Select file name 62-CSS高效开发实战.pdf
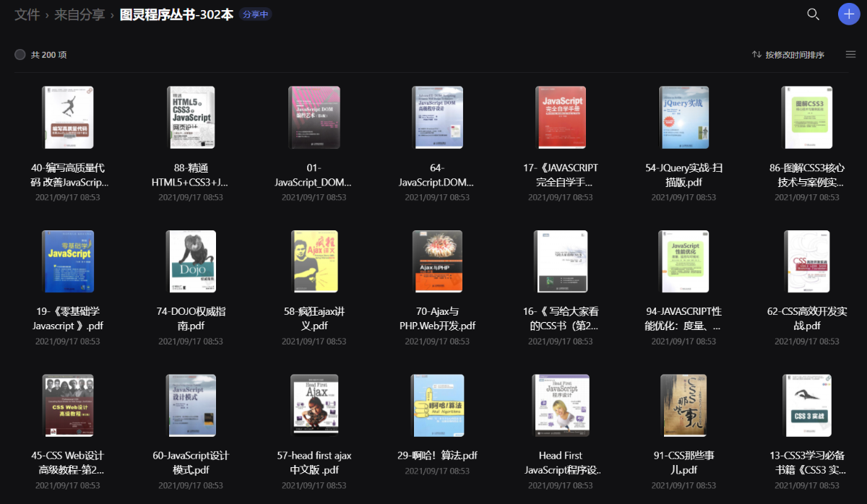867x504 pixels. point(807,318)
